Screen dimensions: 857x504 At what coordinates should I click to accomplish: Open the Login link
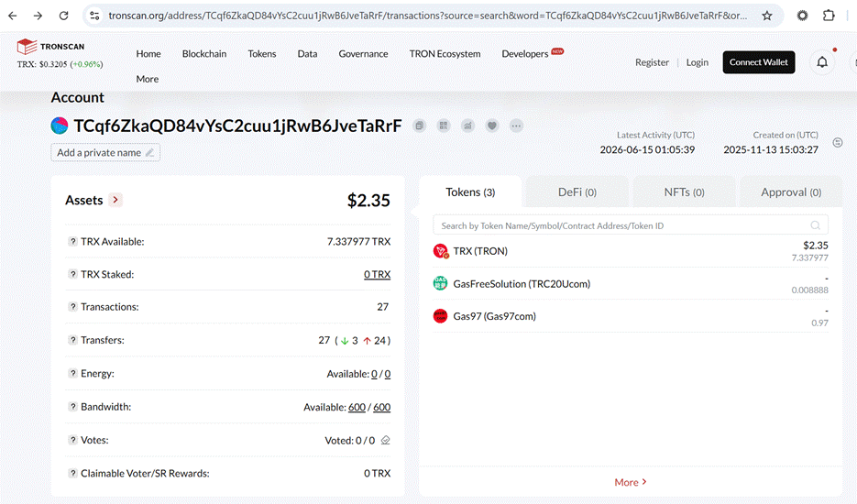tap(698, 62)
